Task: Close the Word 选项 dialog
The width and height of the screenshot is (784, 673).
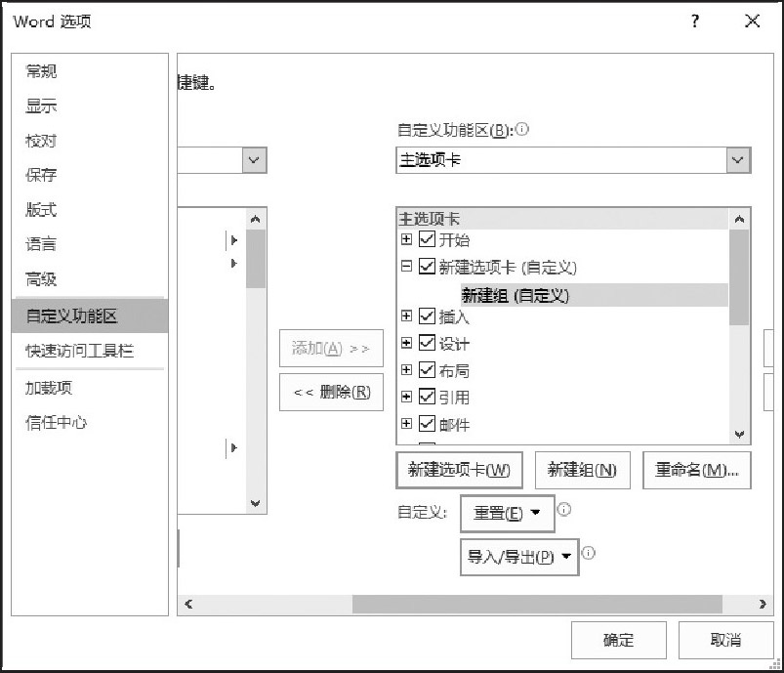Action: tap(753, 21)
